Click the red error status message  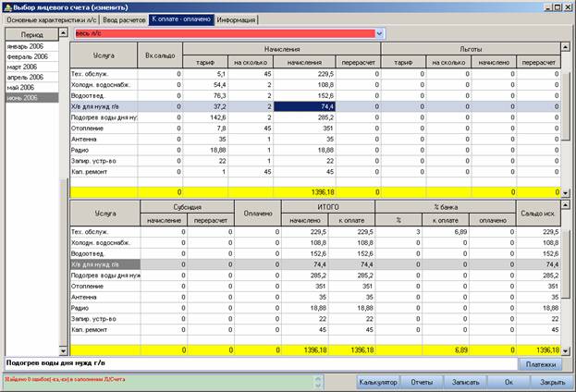coord(65,379)
